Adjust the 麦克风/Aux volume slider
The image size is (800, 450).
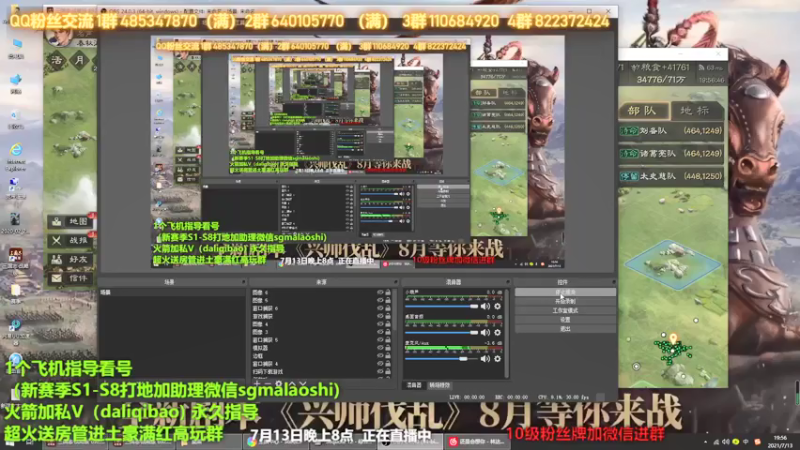(x=441, y=359)
